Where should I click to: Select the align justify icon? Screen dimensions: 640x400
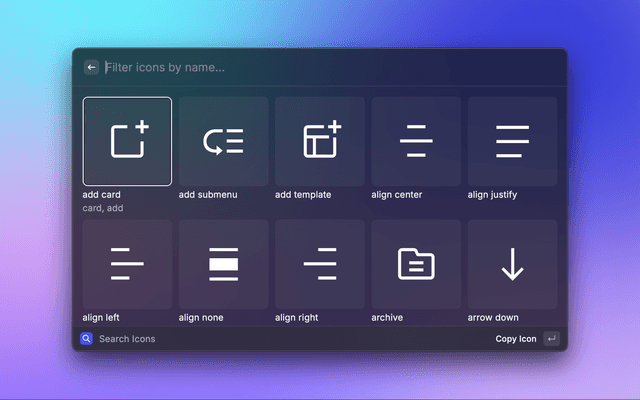tap(512, 141)
